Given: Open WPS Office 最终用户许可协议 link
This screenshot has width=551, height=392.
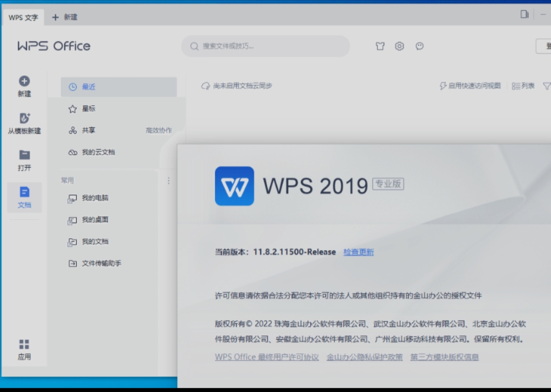Looking at the screenshot, I should click(267, 357).
